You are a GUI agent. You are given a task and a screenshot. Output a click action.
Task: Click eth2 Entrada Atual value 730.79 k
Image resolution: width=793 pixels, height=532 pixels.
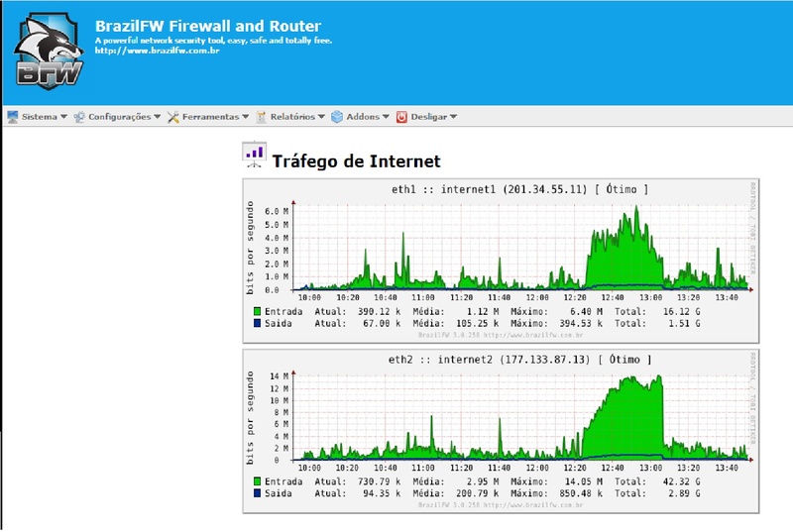(x=380, y=482)
